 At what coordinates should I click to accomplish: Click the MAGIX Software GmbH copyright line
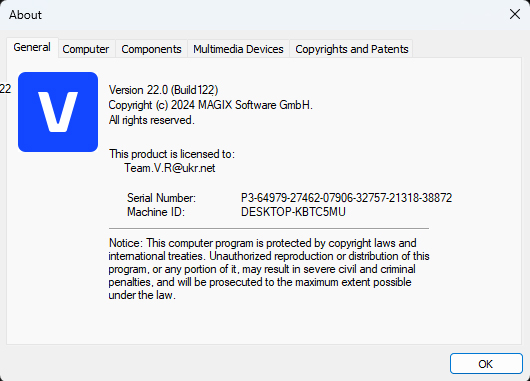pyautogui.click(x=211, y=105)
